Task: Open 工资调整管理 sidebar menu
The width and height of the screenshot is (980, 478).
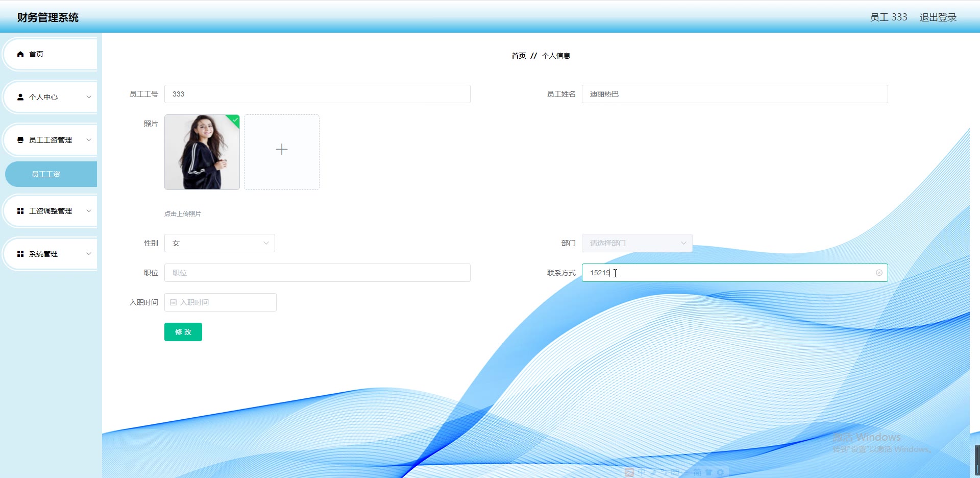Action: 50,211
